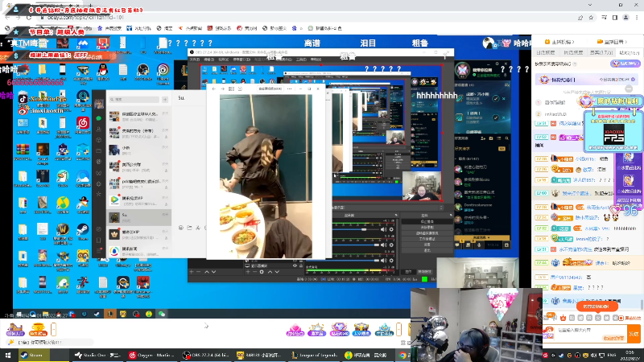Click the plus button beside WeChat search
Viewport: 644px width, 362px height.
(x=165, y=99)
